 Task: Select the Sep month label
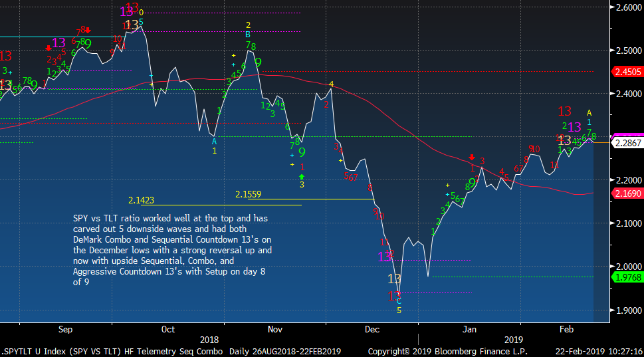65,330
